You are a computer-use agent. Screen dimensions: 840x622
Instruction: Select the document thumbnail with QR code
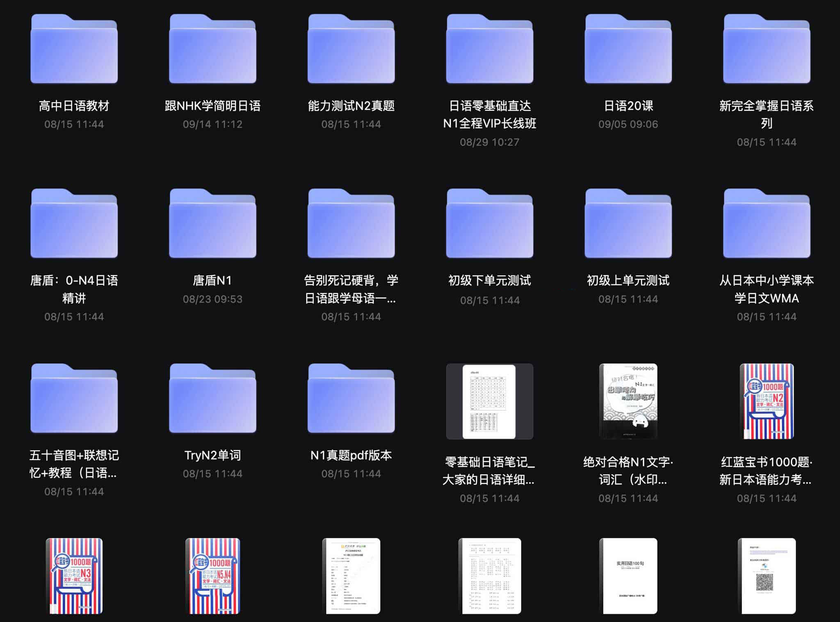767,576
